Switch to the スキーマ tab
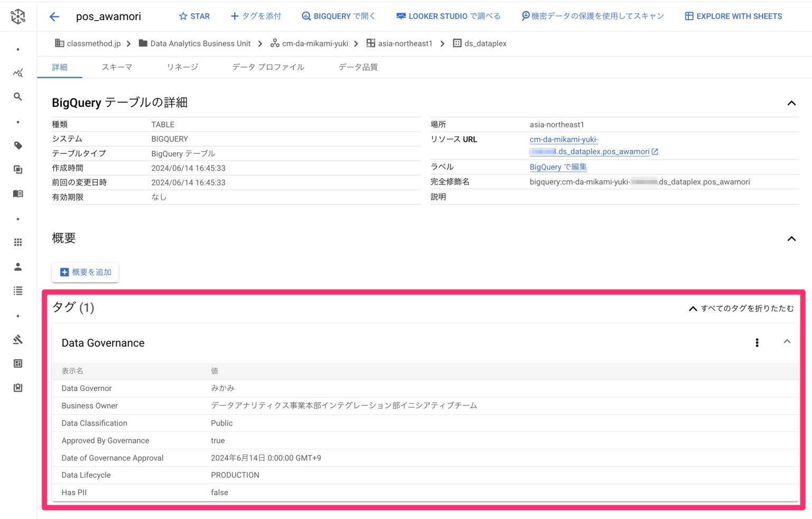 pos(116,67)
